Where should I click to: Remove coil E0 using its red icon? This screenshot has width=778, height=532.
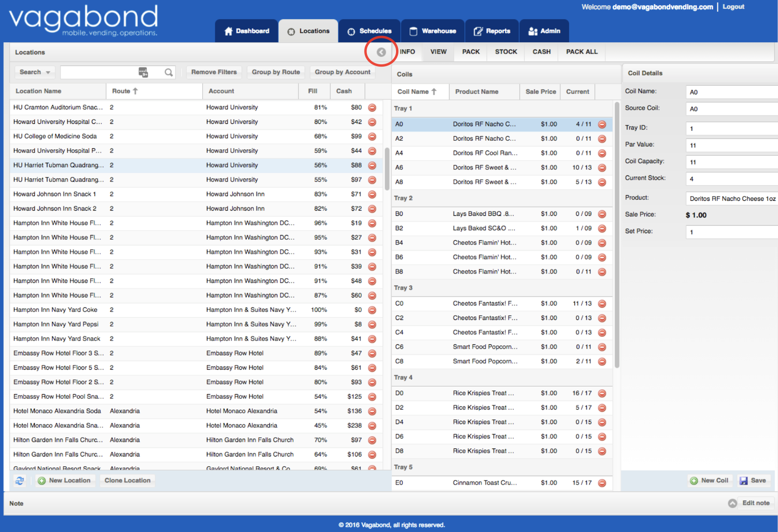click(602, 483)
